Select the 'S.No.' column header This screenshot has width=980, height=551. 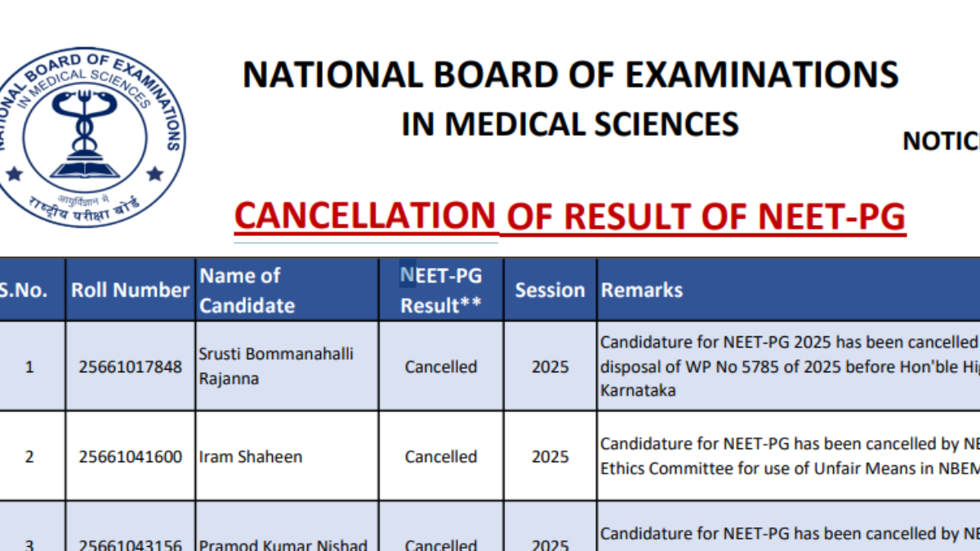pos(24,290)
